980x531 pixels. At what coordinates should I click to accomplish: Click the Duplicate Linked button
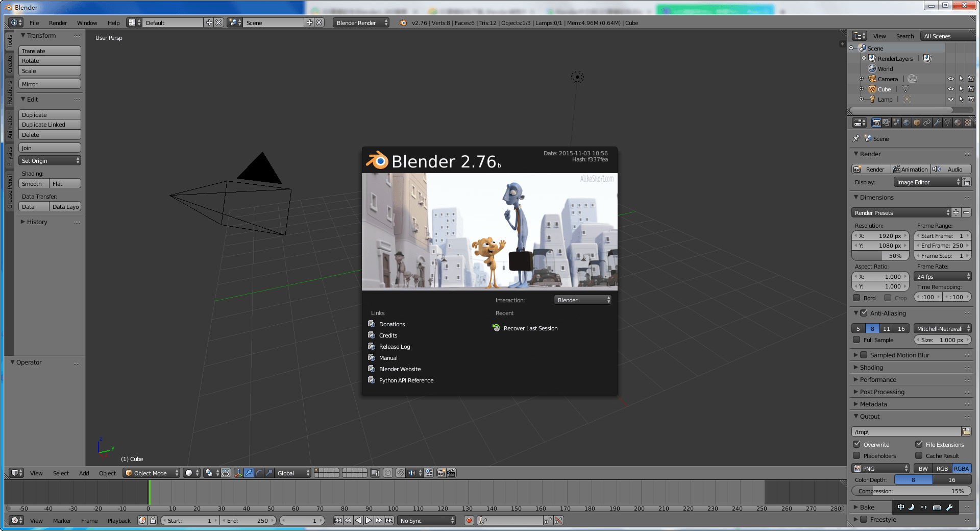click(50, 125)
